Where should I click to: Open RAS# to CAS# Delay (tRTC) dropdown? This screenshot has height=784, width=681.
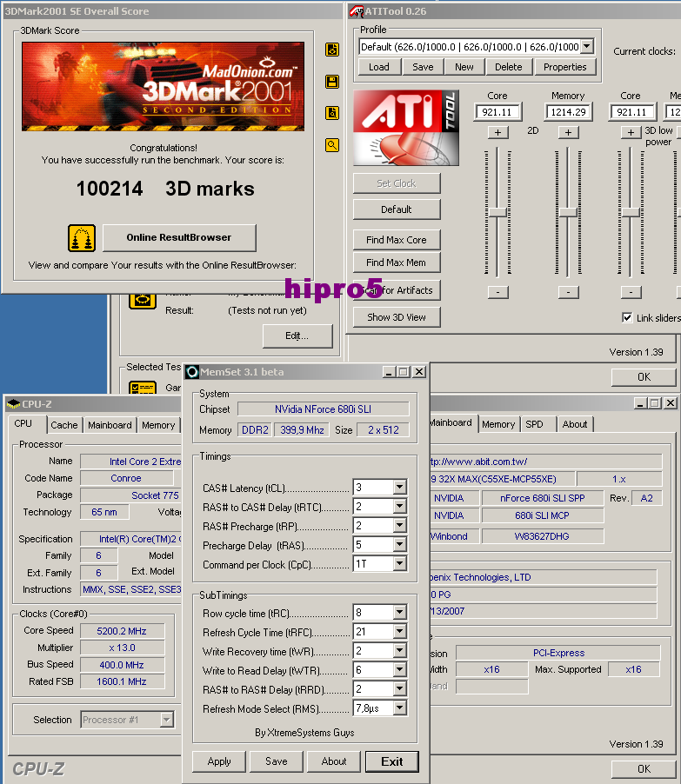pos(399,507)
